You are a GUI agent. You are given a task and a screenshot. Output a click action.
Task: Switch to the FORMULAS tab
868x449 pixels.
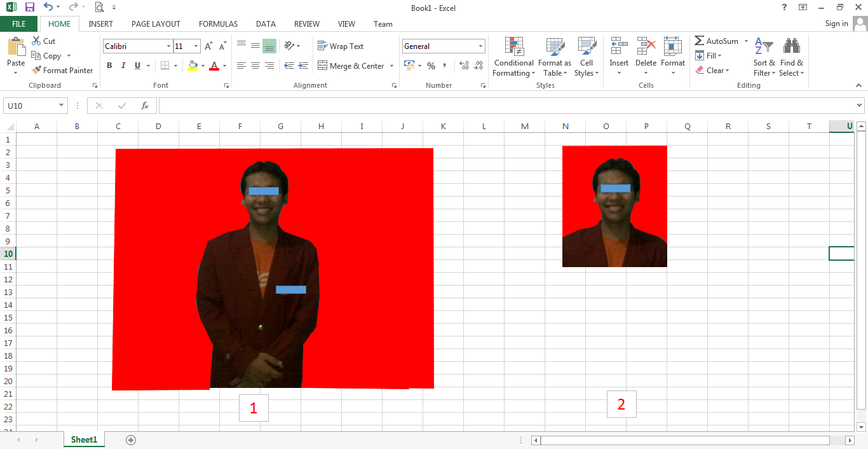point(218,24)
